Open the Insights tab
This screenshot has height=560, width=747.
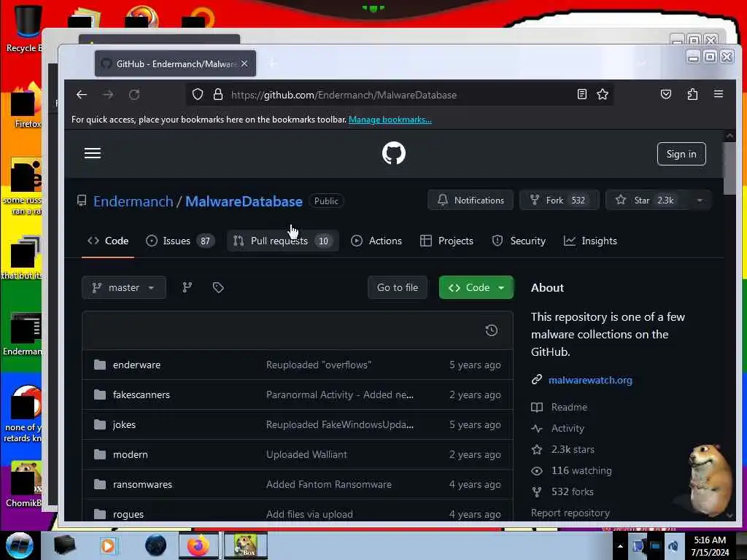click(590, 241)
